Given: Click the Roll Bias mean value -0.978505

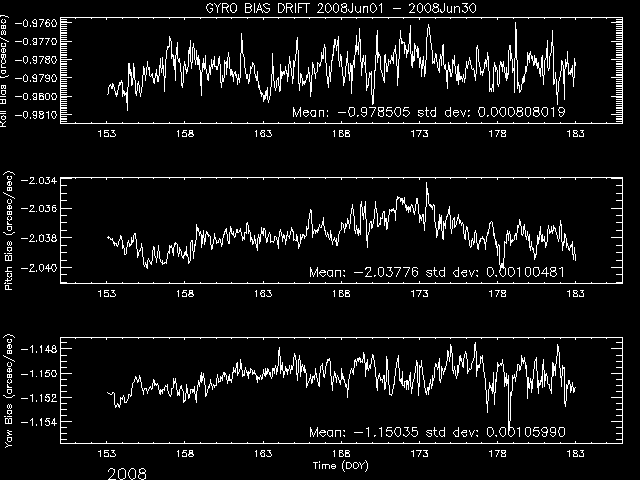Looking at the screenshot, I should 373,112.
